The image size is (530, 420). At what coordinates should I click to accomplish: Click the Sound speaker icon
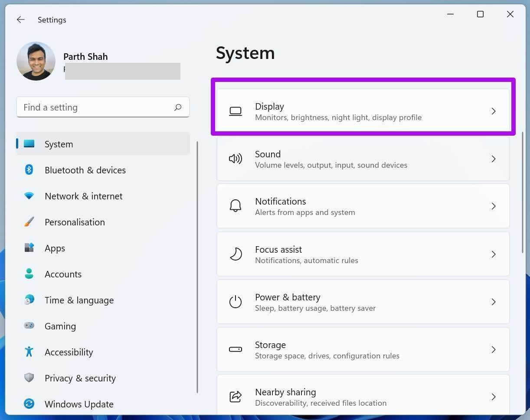pyautogui.click(x=236, y=159)
